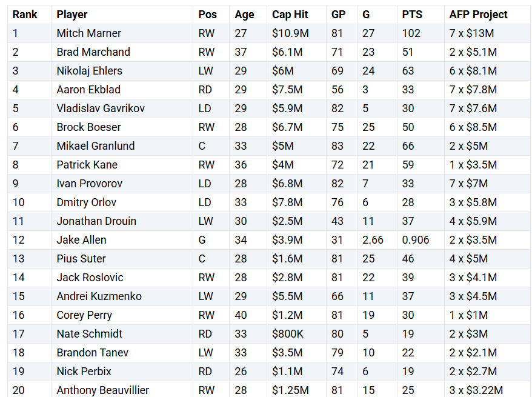Screen dimensions: 532x397
Task: Click the Pos column header
Action: (x=208, y=15)
